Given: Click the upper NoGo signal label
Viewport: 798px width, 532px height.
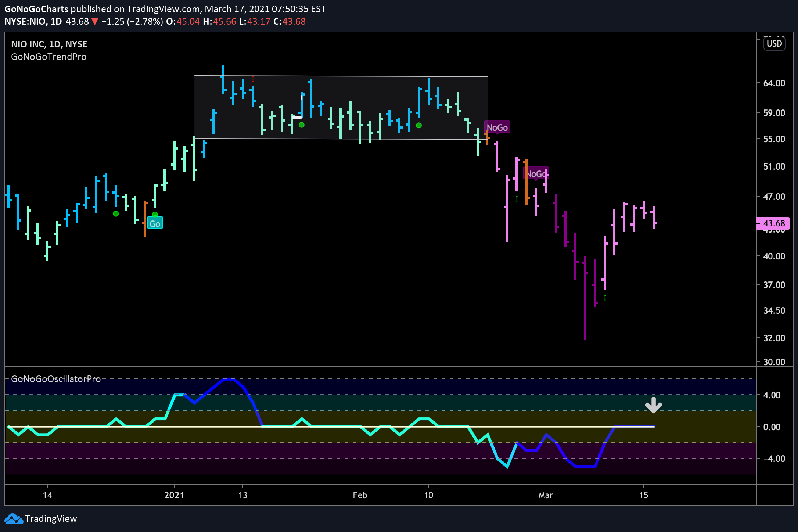Looking at the screenshot, I should 497,127.
